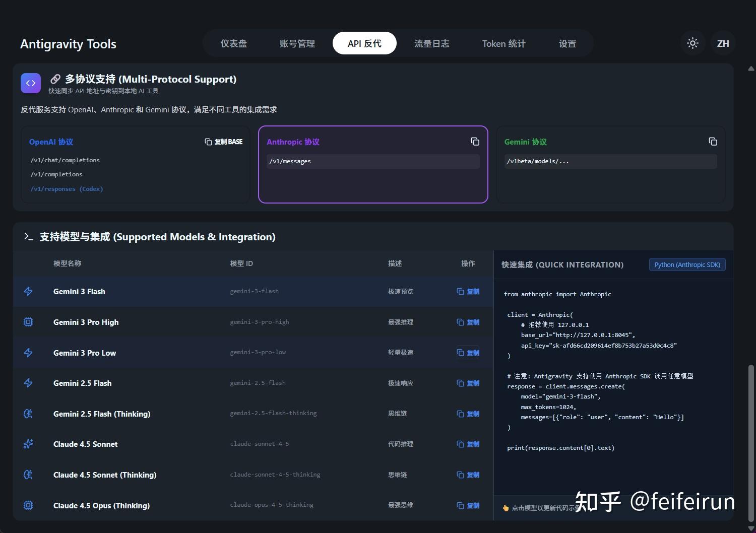
Task: Click the 复制 BASE button on OpenAI 协议 card
Action: click(224, 142)
